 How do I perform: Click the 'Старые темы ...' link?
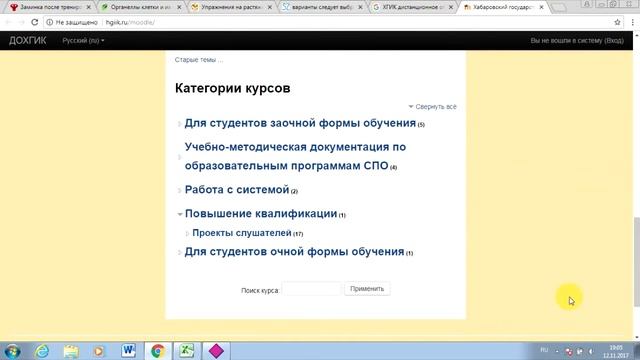pos(199,60)
